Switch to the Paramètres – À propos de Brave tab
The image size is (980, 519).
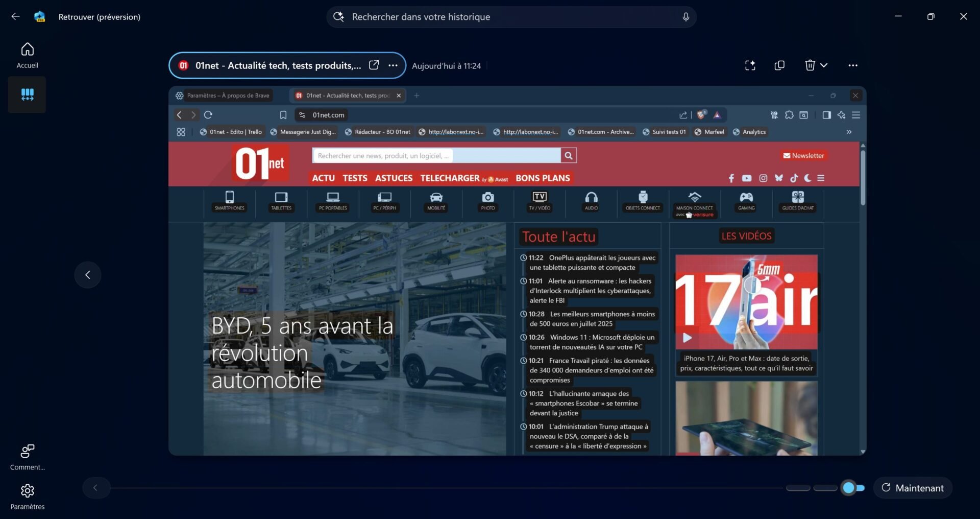[223, 96]
